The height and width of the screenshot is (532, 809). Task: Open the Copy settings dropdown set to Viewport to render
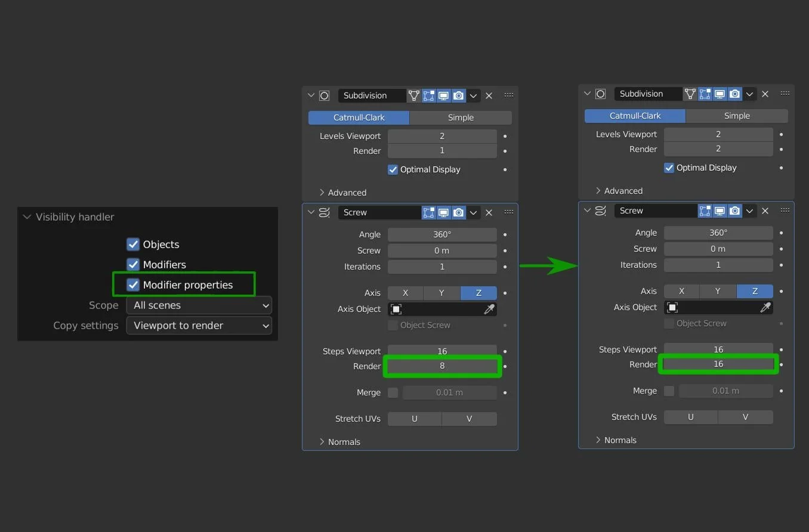tap(199, 326)
